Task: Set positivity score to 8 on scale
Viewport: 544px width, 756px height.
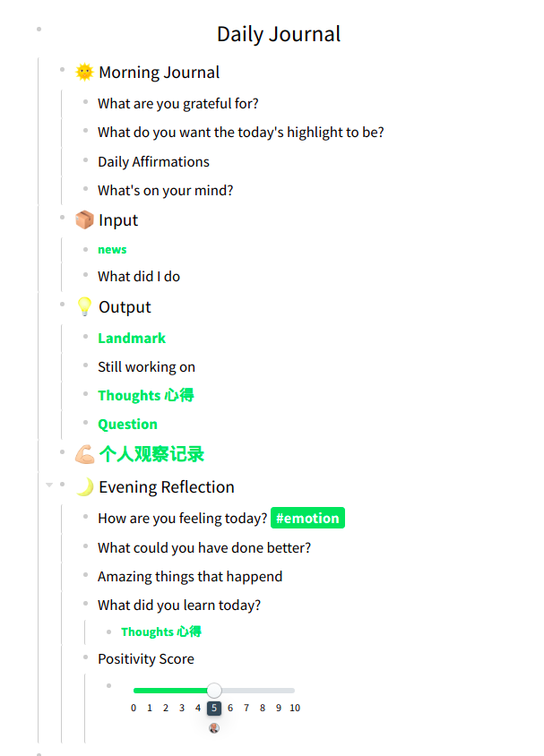Action: (263, 691)
